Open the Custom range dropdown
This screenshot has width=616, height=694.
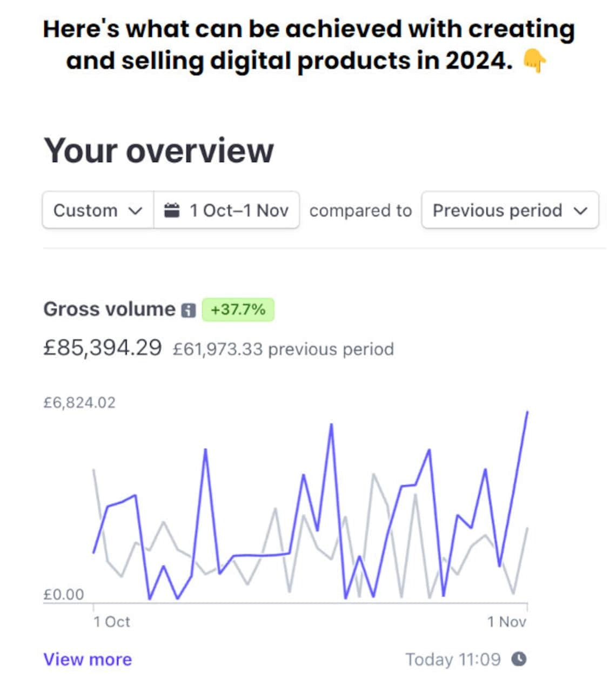(x=98, y=210)
